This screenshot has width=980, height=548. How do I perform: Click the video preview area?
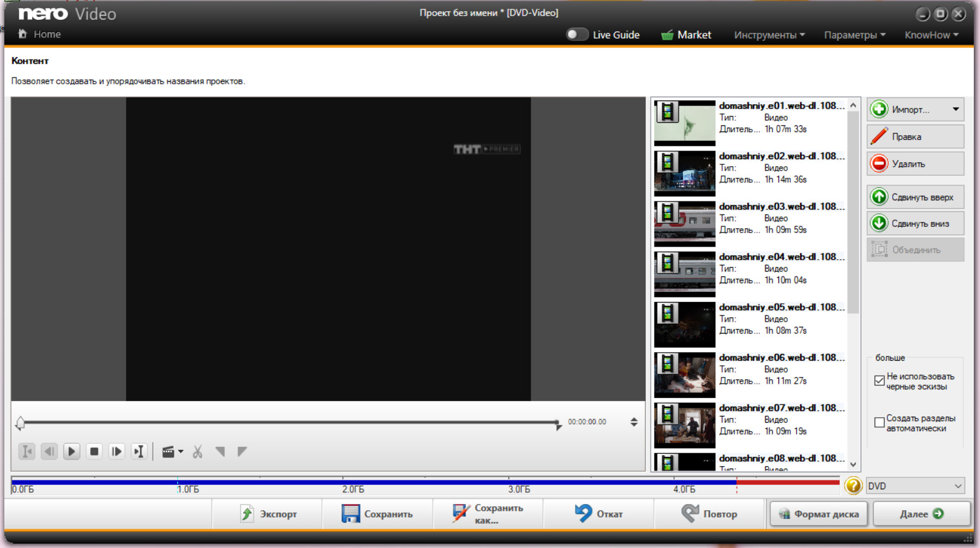click(x=328, y=249)
